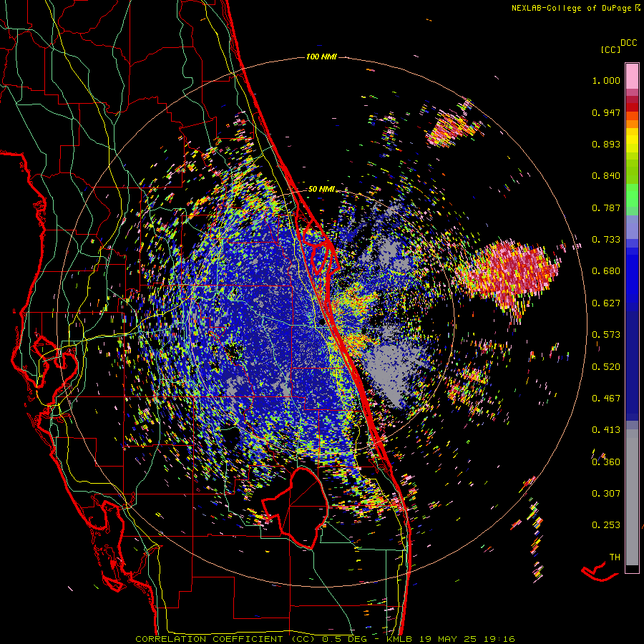The image size is (644, 644).
Task: Click the 0.840 scale value
Action: 606,176
